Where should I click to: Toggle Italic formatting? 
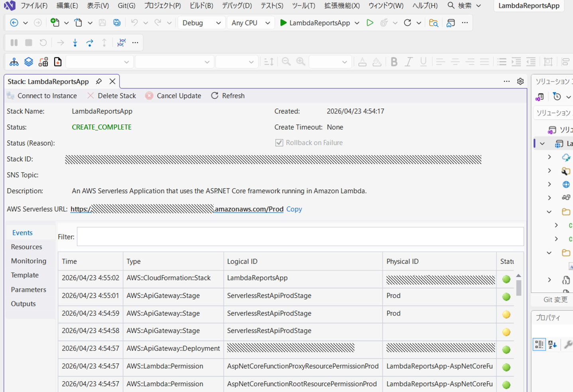(x=408, y=62)
